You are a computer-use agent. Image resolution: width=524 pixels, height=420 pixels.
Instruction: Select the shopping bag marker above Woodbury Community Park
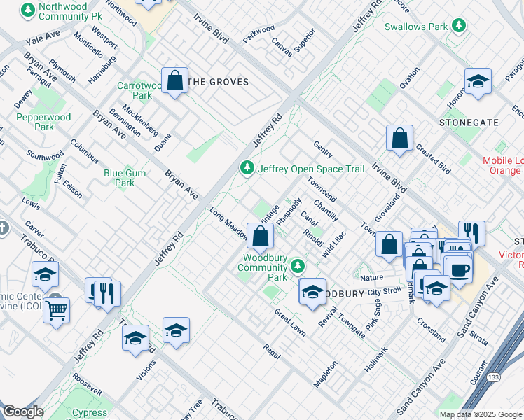tap(260, 237)
